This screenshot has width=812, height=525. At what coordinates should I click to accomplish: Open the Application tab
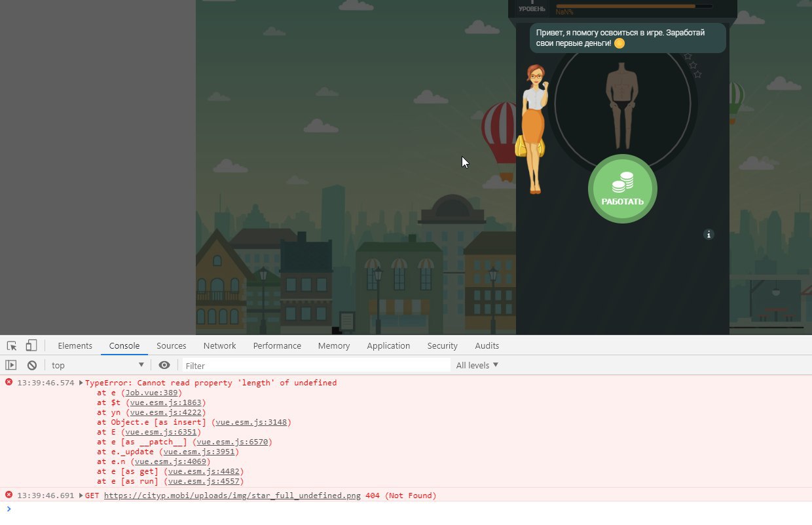pyautogui.click(x=388, y=345)
